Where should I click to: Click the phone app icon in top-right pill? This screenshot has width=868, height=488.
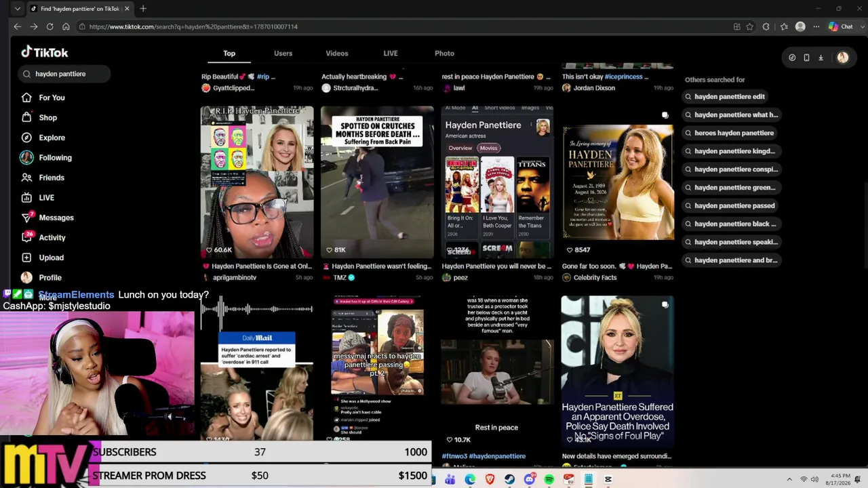pos(806,58)
